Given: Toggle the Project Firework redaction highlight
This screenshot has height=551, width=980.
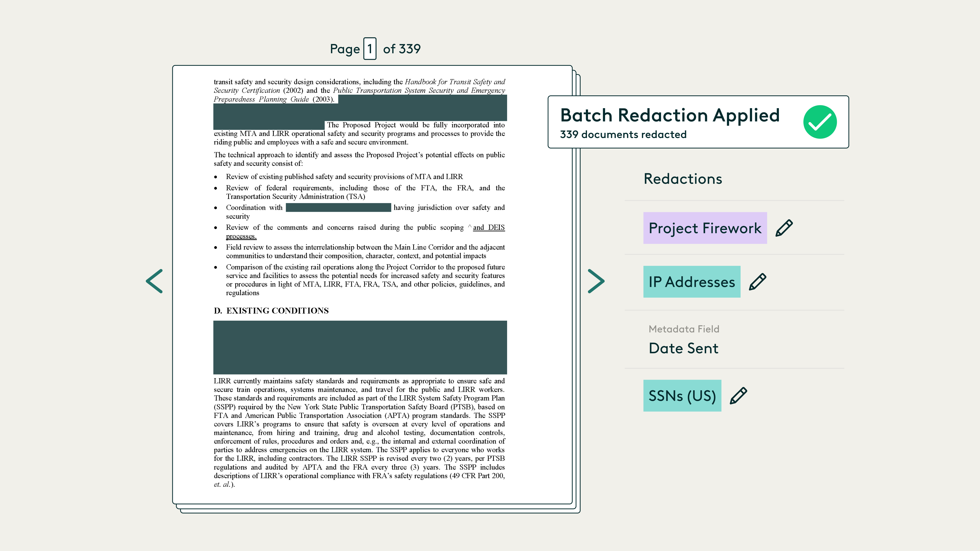Looking at the screenshot, I should (705, 228).
